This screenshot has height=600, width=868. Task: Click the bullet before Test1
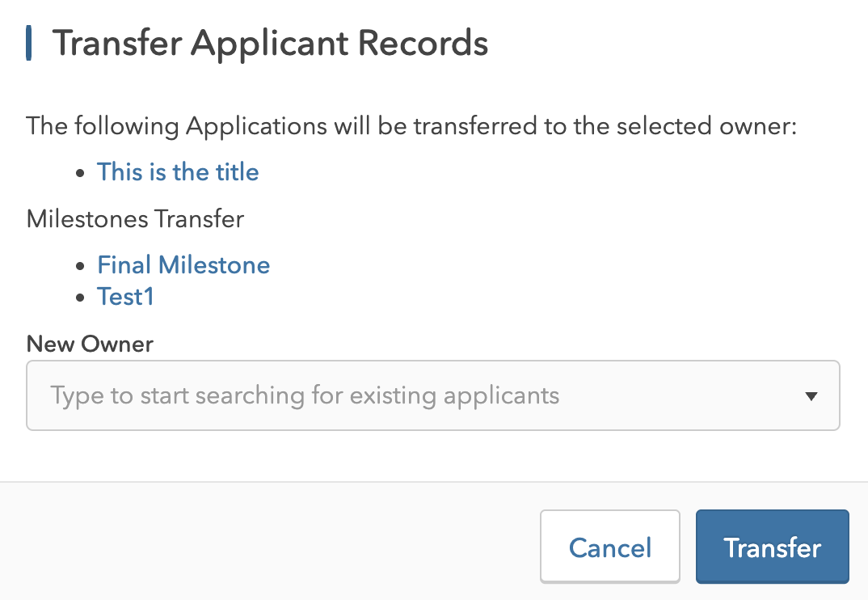point(80,298)
